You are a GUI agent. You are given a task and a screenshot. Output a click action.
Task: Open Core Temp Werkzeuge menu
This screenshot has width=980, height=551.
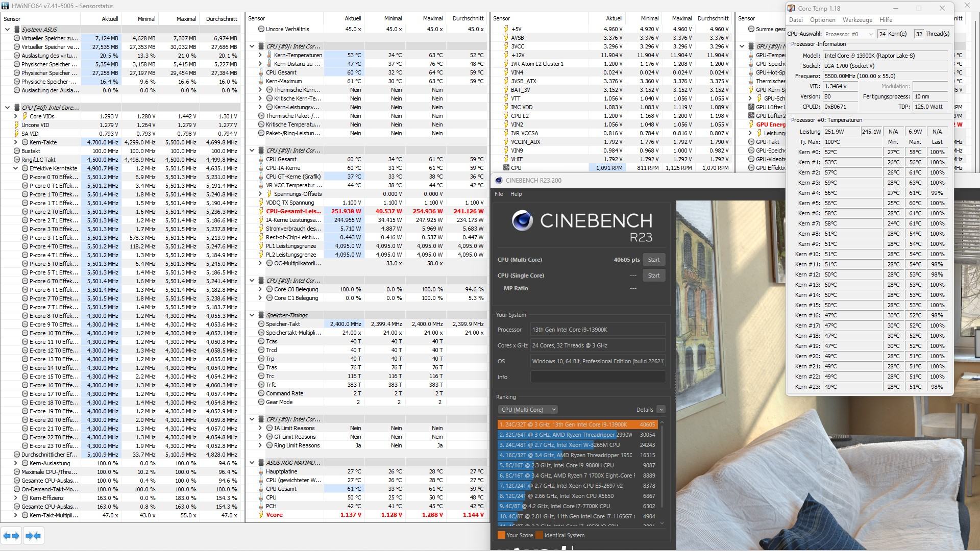(x=857, y=20)
